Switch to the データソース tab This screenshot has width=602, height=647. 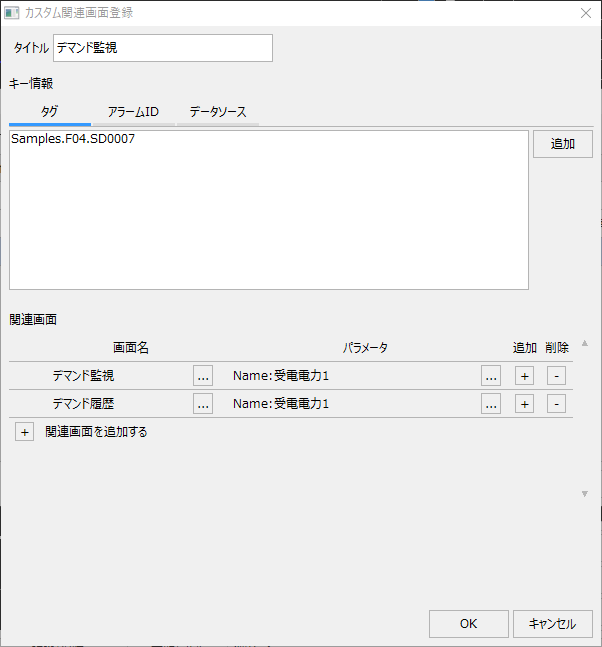click(x=218, y=112)
